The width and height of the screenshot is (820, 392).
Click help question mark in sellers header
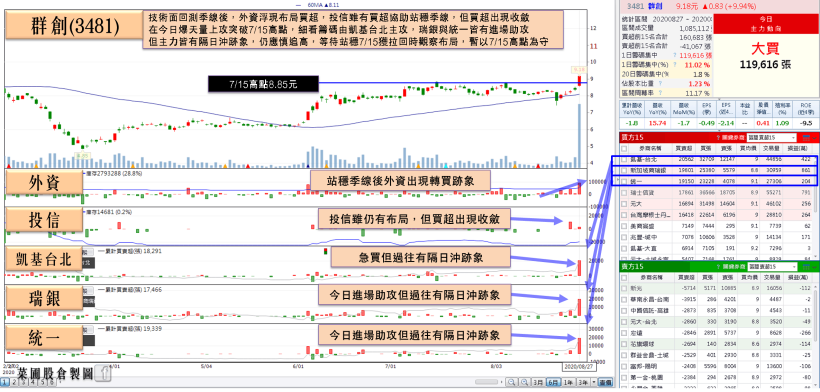tap(719, 267)
